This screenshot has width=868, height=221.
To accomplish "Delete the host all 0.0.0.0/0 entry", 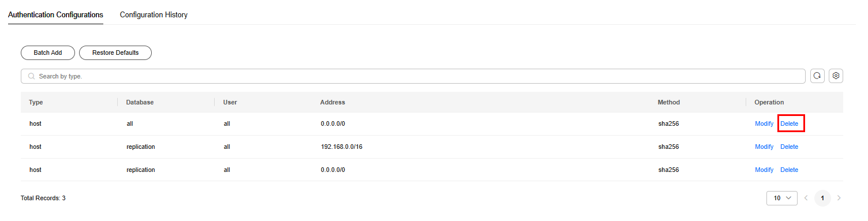I will click(790, 123).
